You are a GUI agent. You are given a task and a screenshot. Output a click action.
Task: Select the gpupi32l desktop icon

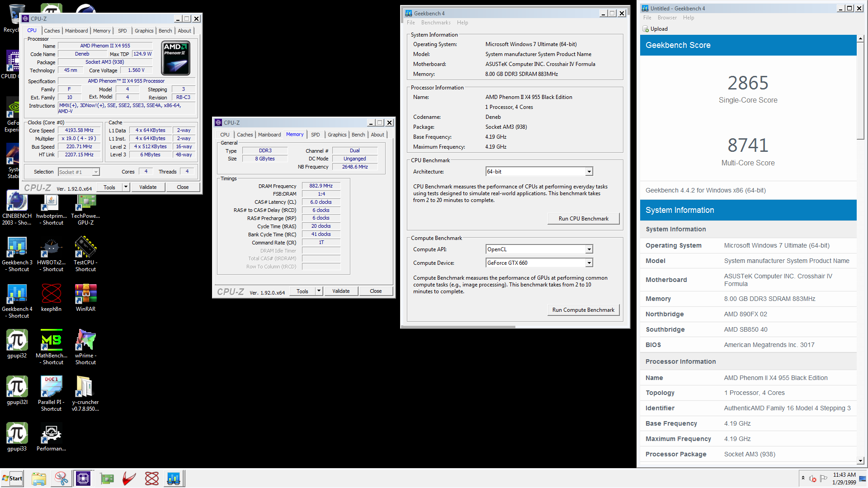click(x=17, y=390)
